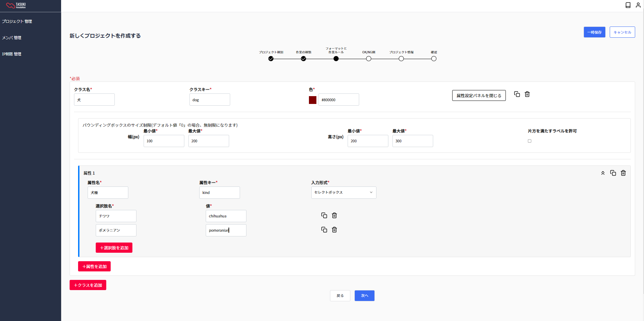The height and width of the screenshot is (321, 644).
Task: Jump to 確認 step marker
Action: tap(434, 58)
